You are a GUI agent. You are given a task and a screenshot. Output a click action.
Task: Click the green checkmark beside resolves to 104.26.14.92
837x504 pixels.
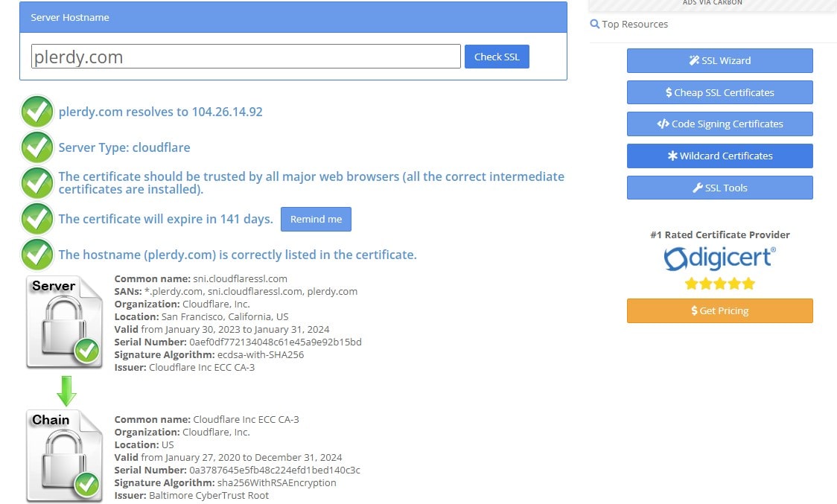[36, 112]
